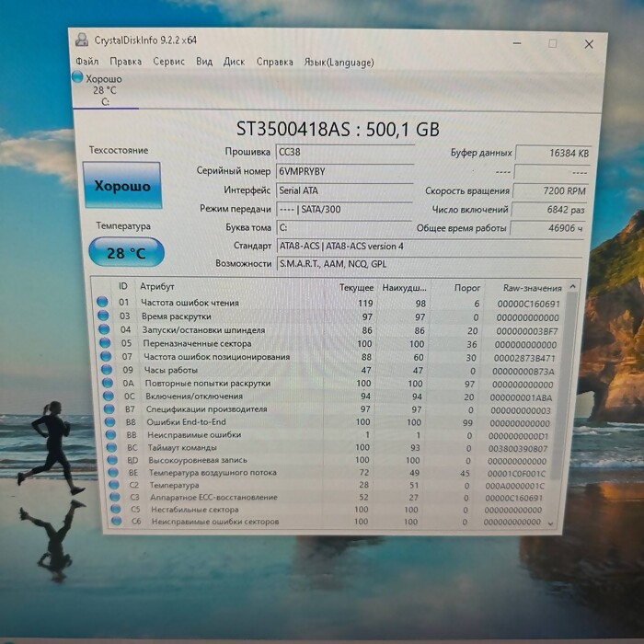Click raw value 00000C160691 in row 01
Viewport: 644px width, 644px height.
pyautogui.click(x=529, y=305)
